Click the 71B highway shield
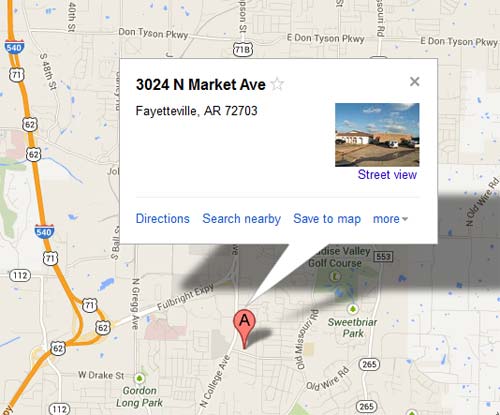Image resolution: width=500 pixels, height=415 pixels. click(x=243, y=50)
